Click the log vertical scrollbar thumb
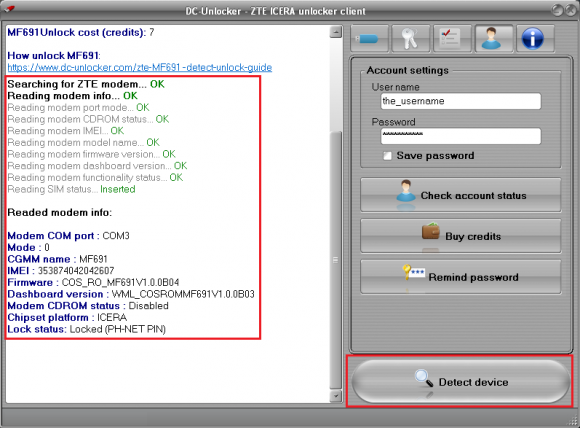 click(x=335, y=259)
